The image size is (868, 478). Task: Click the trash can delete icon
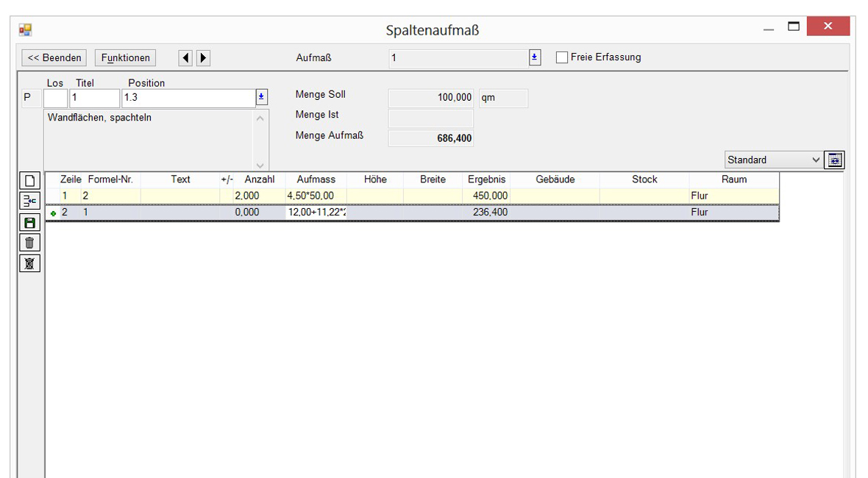click(x=29, y=243)
